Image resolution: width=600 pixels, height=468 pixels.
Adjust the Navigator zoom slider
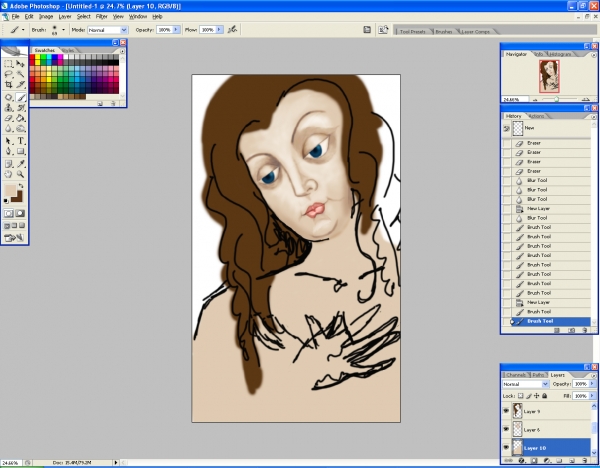point(557,99)
